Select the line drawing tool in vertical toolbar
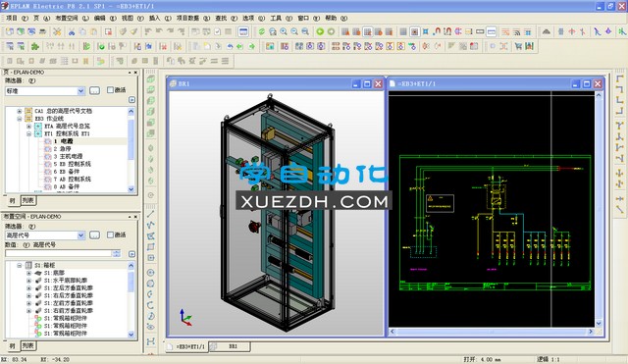 click(x=150, y=214)
